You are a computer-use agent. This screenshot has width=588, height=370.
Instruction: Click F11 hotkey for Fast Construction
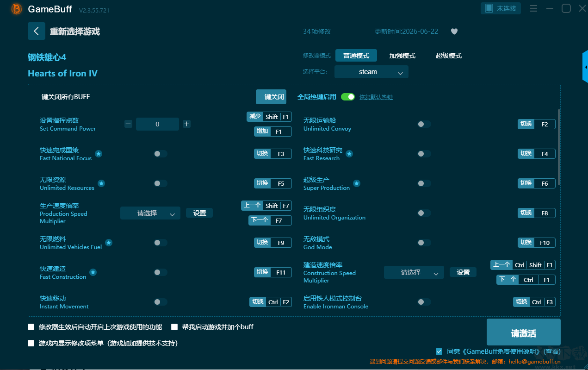coord(273,272)
